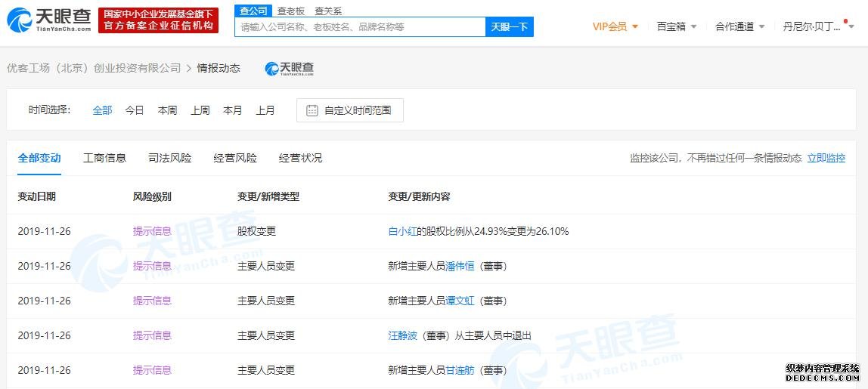Image resolution: width=868 pixels, height=389 pixels.
Task: Click 主要人员变更 in 潘伟恒 row
Action: point(266,266)
